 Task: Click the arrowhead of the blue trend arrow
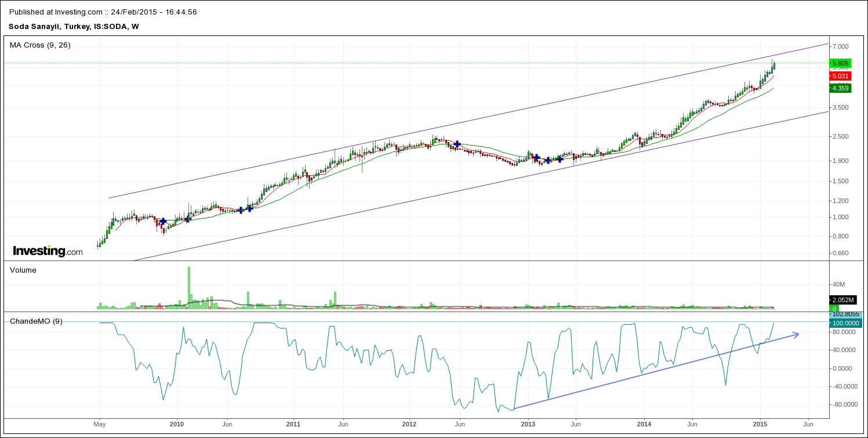(797, 334)
